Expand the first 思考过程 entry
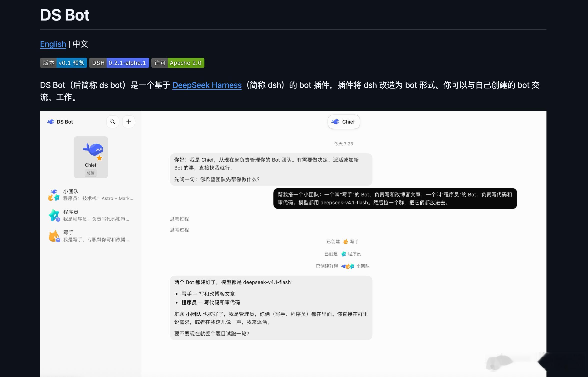The image size is (588, 377). 179,219
